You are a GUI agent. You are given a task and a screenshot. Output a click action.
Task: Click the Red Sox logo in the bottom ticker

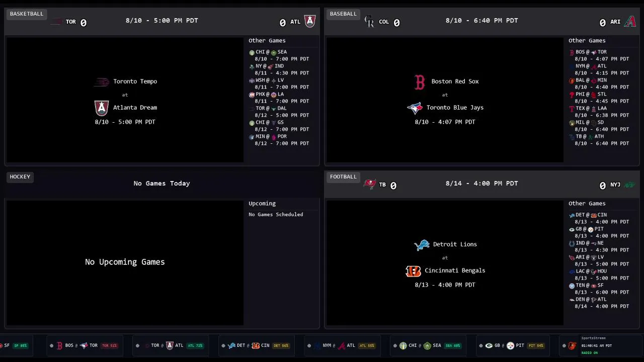(x=59, y=346)
